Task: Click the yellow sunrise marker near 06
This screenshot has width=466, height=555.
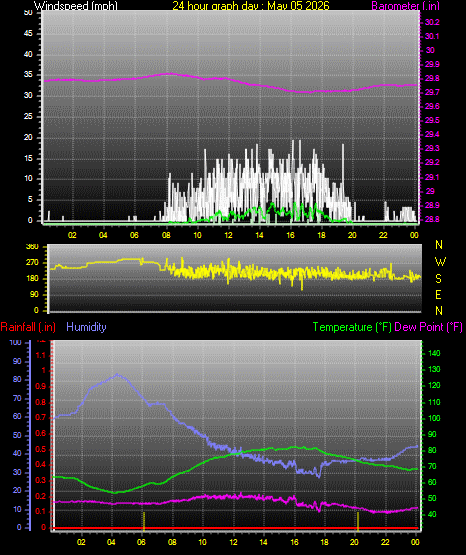Action: click(x=144, y=521)
